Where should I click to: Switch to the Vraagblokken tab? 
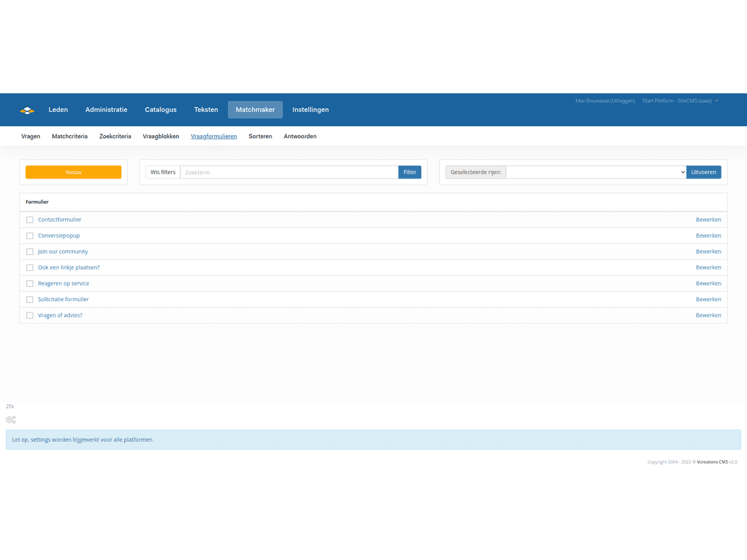coord(161,136)
